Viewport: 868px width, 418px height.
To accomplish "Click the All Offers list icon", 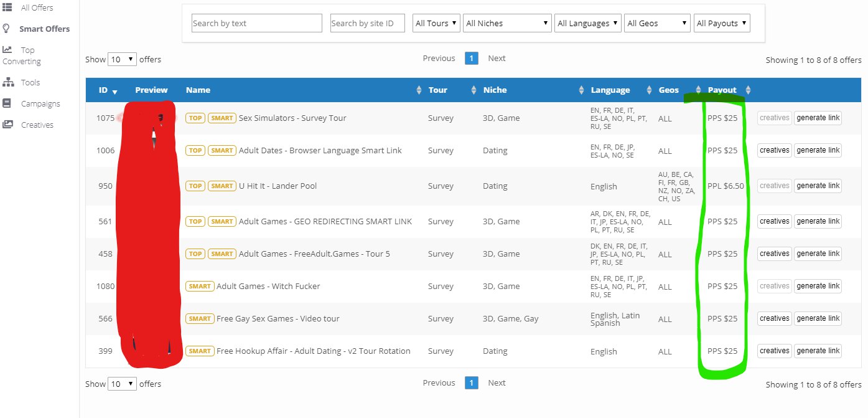I will click(x=7, y=7).
